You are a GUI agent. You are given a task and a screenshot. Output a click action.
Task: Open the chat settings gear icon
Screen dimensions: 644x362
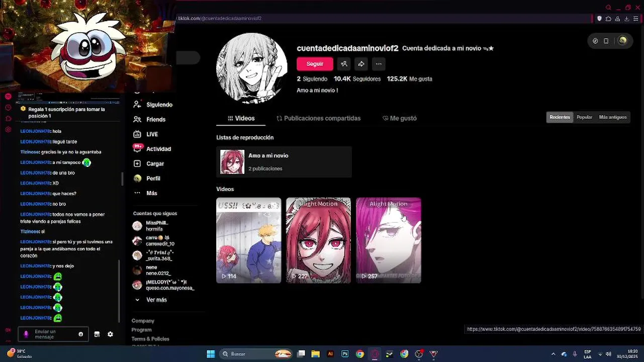[x=110, y=334]
